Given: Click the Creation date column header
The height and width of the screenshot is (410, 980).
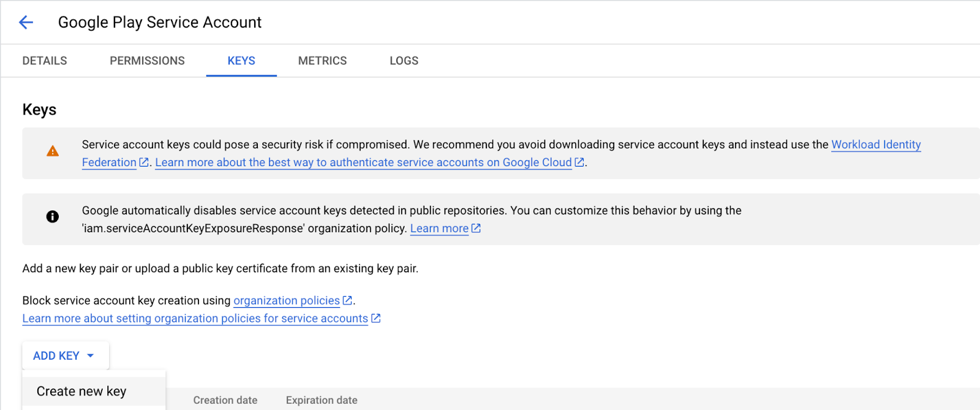Looking at the screenshot, I should [x=225, y=400].
